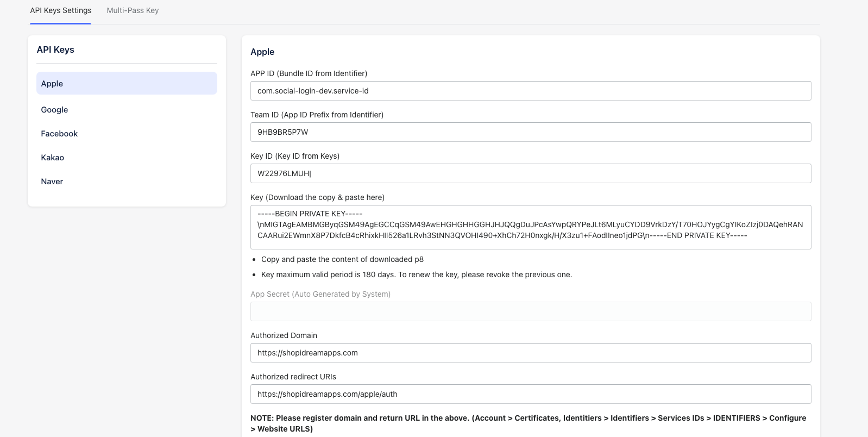Click the Authorized Domain label
The width and height of the screenshot is (868, 437).
coord(284,335)
